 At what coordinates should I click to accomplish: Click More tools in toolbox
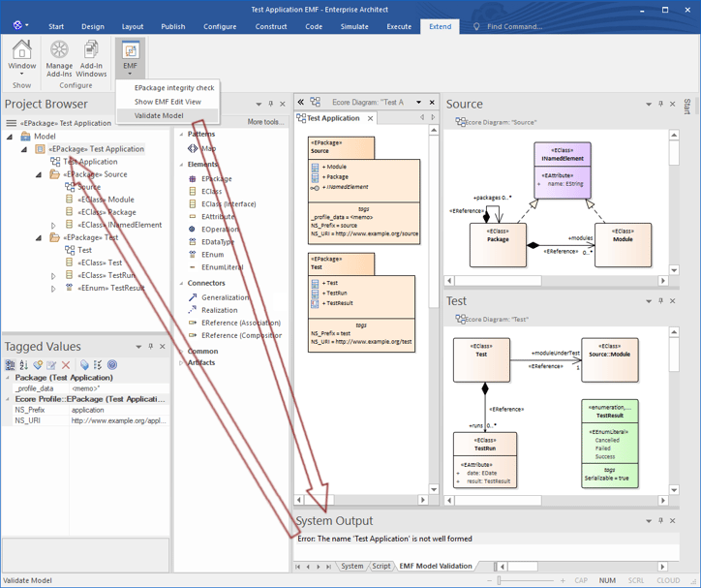pyautogui.click(x=265, y=122)
